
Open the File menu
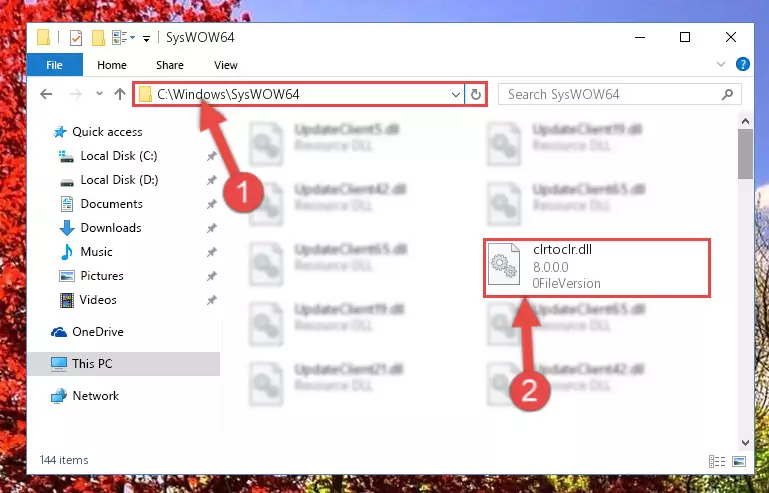coord(54,65)
